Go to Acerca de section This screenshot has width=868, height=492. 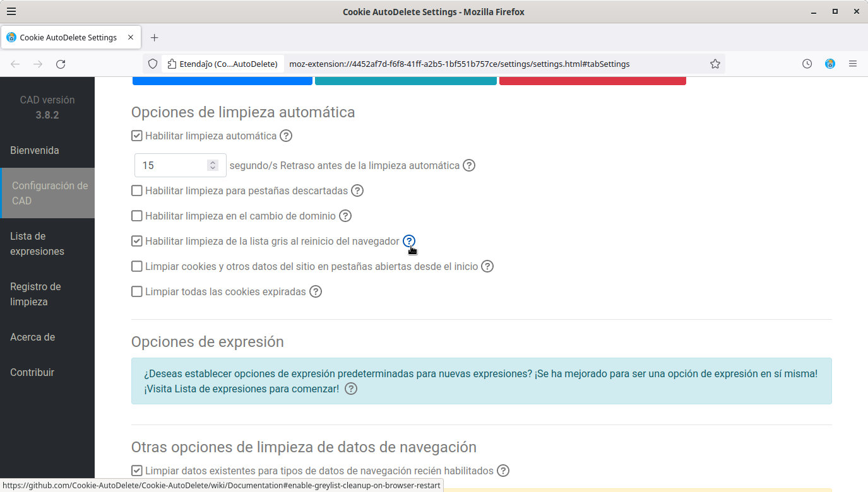click(x=33, y=337)
